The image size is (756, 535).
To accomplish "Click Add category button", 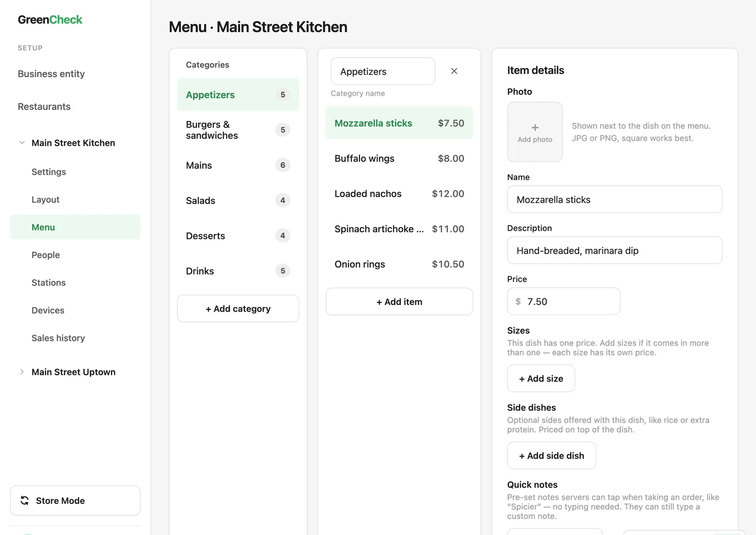I will coord(238,309).
